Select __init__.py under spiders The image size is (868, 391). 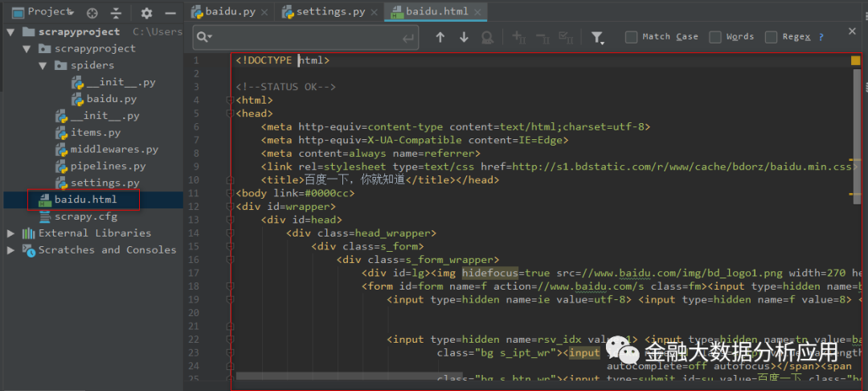point(113,83)
